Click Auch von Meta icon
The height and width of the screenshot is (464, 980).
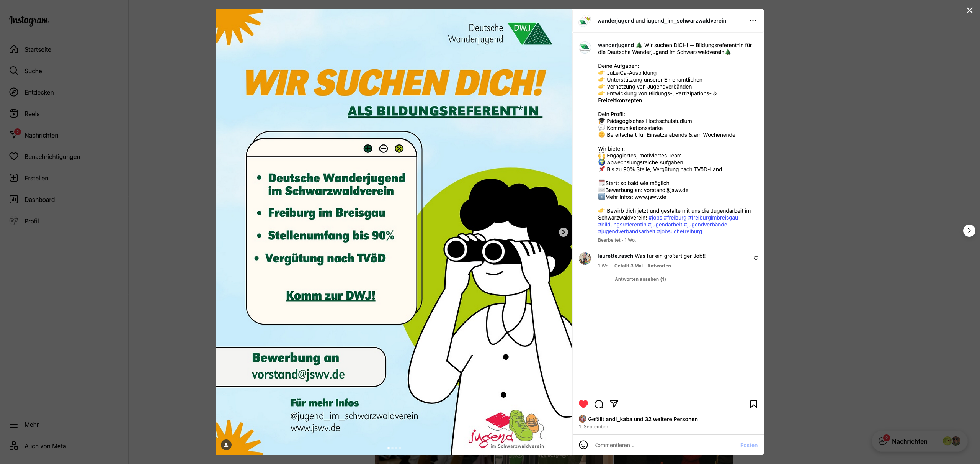pos(14,446)
